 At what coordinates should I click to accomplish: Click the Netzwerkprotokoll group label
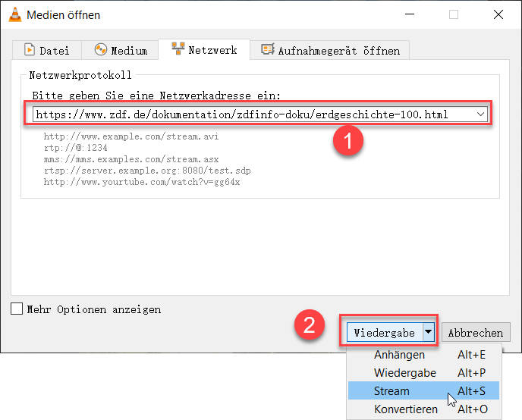[x=80, y=75]
